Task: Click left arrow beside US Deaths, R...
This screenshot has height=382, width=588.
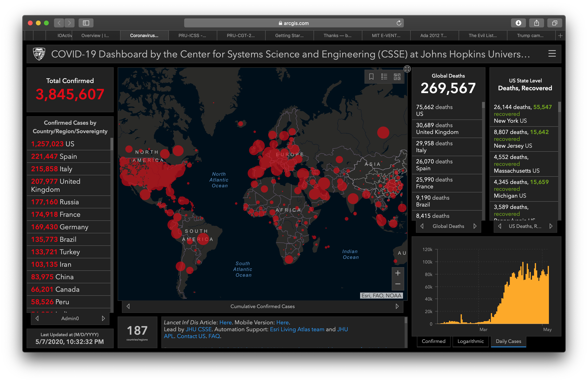Action: coord(500,226)
